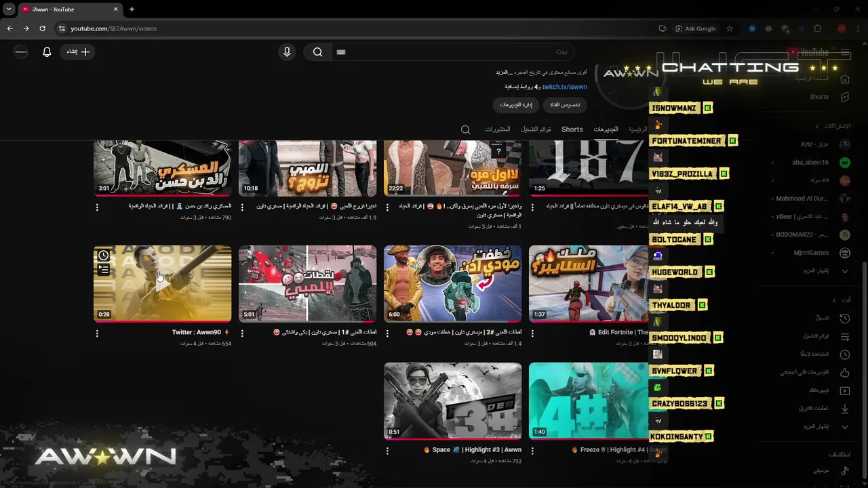Click Manage videos (إدارة الفيديوهات) button
Viewport: 868px width, 488px height.
(516, 105)
